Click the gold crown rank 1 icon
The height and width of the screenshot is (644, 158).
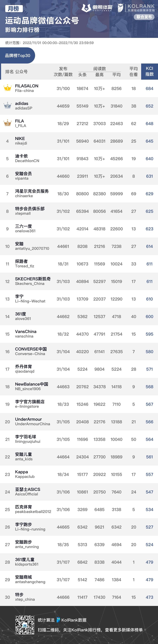pos(7,88)
